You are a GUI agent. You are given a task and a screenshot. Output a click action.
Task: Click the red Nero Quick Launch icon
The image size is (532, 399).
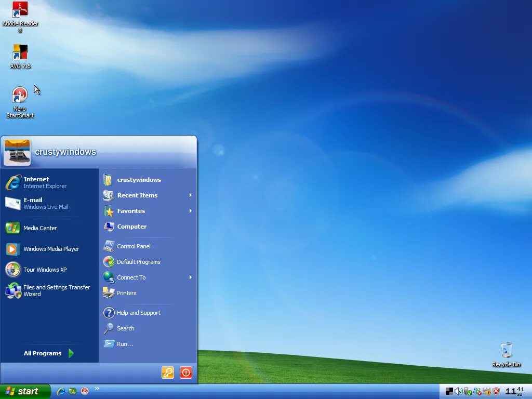85,391
